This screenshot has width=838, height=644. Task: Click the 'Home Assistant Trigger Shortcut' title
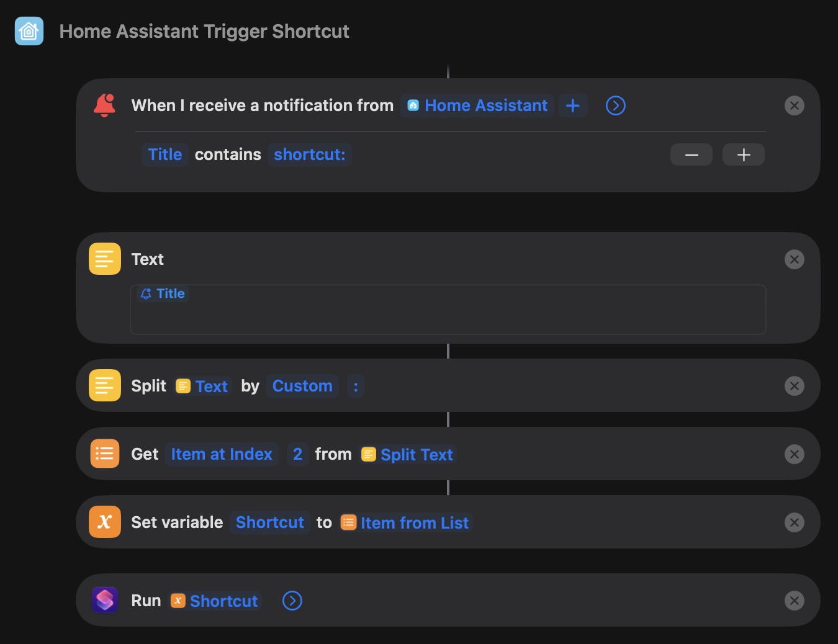click(x=204, y=31)
